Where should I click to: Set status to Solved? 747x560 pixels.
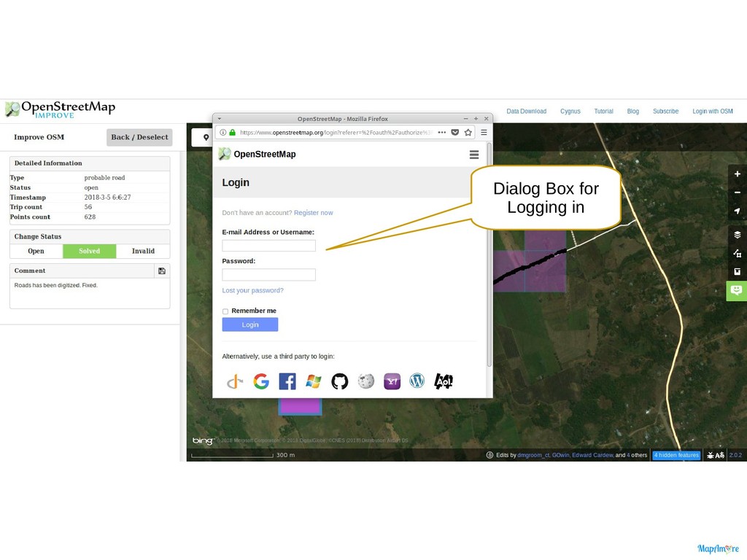pyautogui.click(x=90, y=251)
